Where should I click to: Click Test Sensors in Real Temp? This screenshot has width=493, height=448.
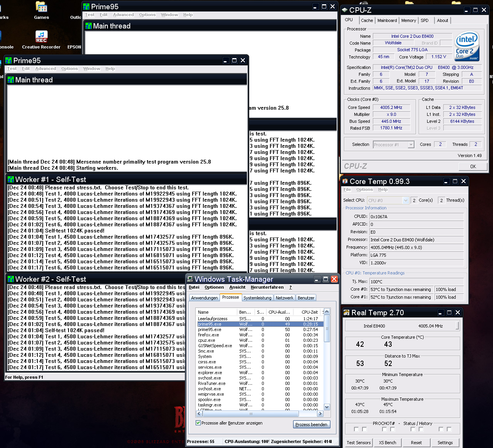tap(359, 443)
